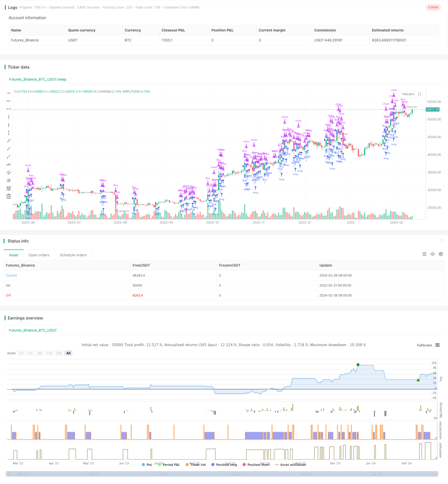Select the parallel channel lines tool

pyautogui.click(x=9, y=172)
